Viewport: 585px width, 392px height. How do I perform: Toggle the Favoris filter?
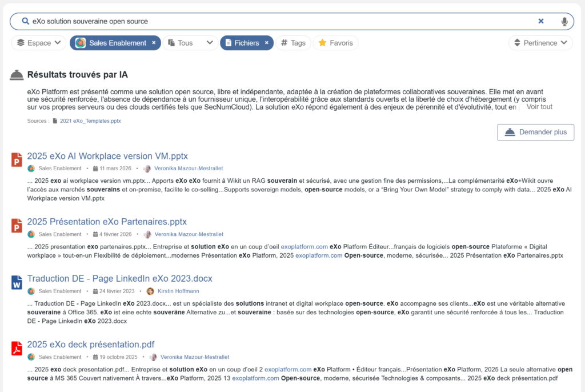335,43
